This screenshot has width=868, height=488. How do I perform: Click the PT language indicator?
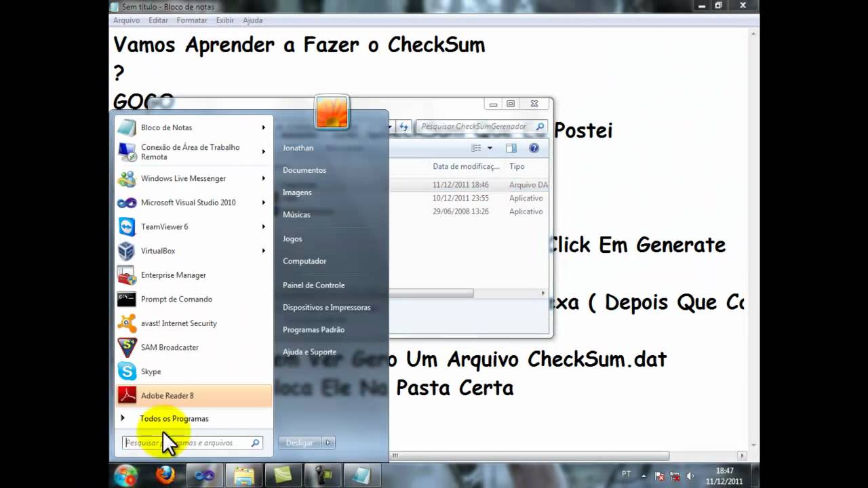tap(626, 474)
